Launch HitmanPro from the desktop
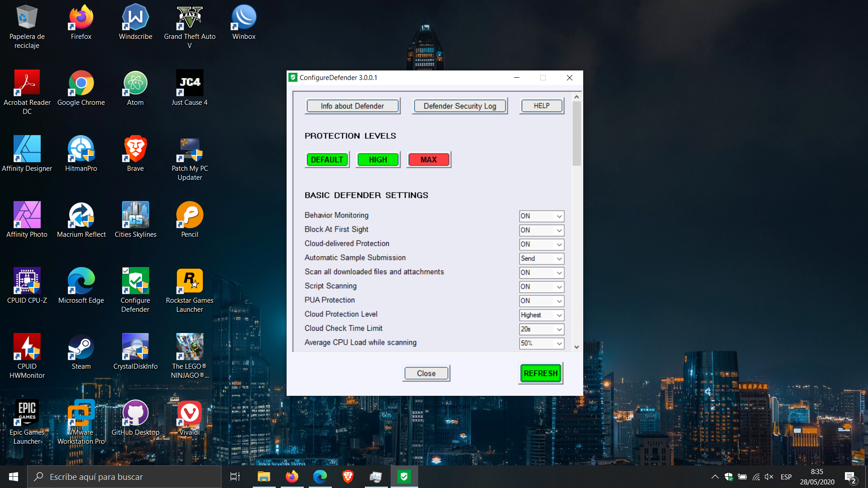This screenshot has height=488, width=868. click(x=81, y=149)
